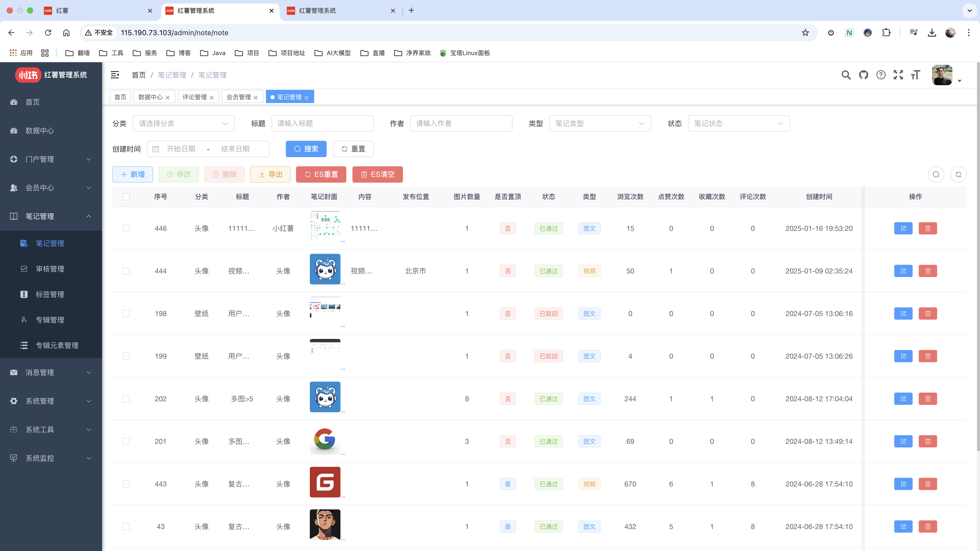Toggle fullscreen mode icon
This screenshot has width=980, height=551.
[x=898, y=75]
